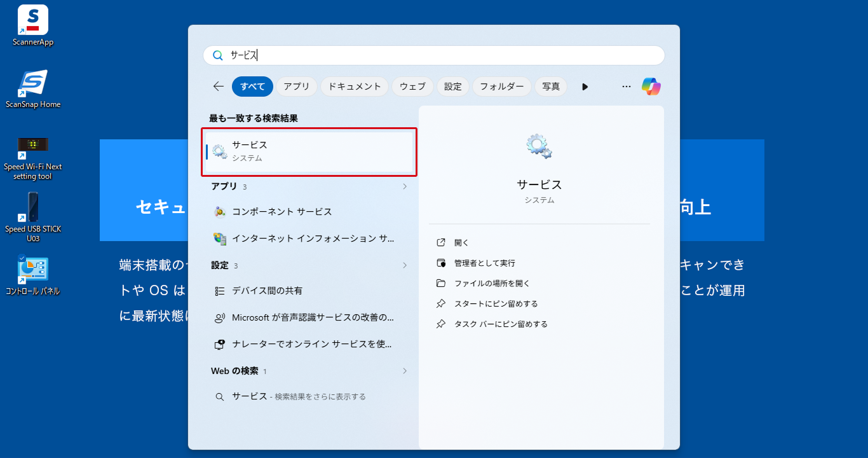The image size is (868, 458).
Task: Click the pin icon beside タスク バーにピン留めする
Action: (x=441, y=324)
